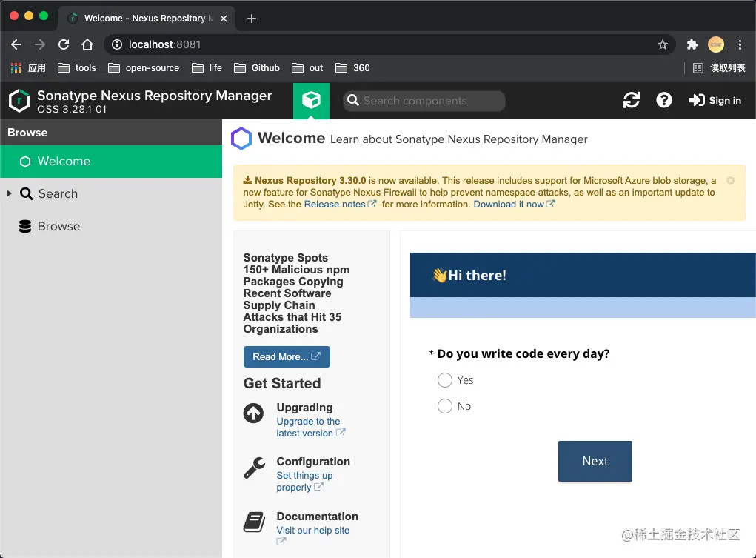
Task: Click the site info icon in address bar
Action: (x=117, y=44)
